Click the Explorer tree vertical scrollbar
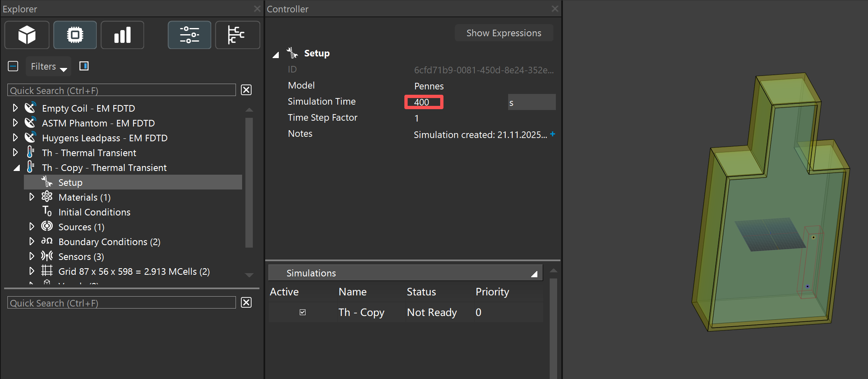Viewport: 868px width, 379px height. pyautogui.click(x=249, y=181)
